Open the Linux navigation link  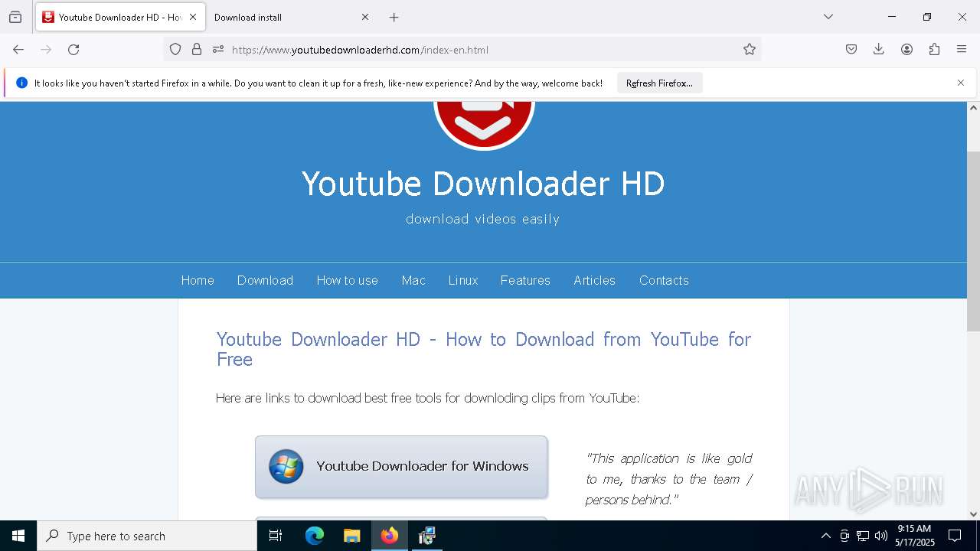pos(463,280)
